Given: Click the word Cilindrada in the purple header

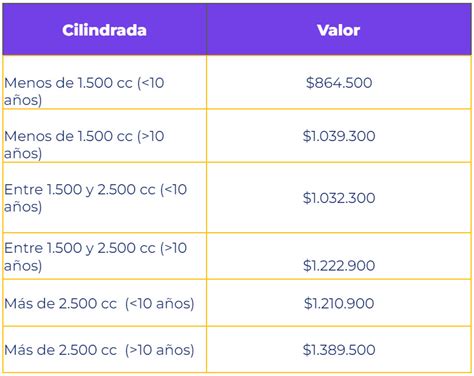Looking at the screenshot, I should (104, 30).
